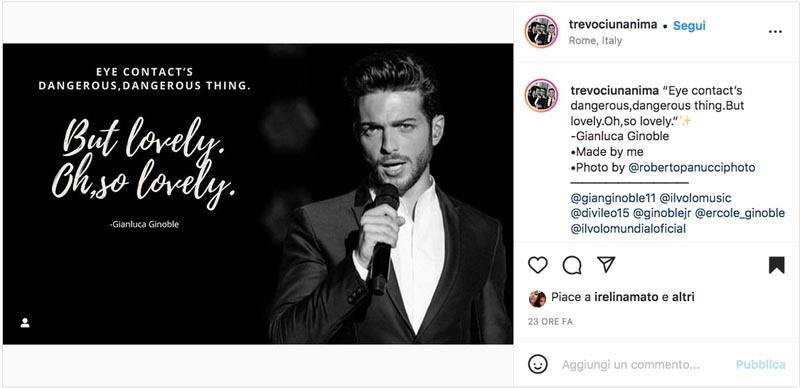800x388 pixels.
Task: Visit @robertopanucciphoto profile
Action: 692,167
